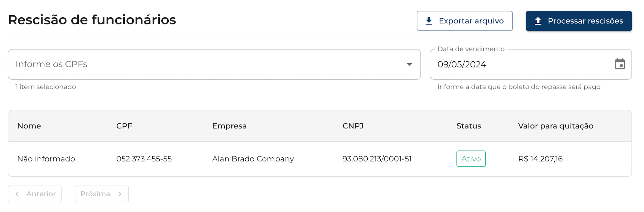Select the Alan Brado Company row cell

click(x=253, y=159)
